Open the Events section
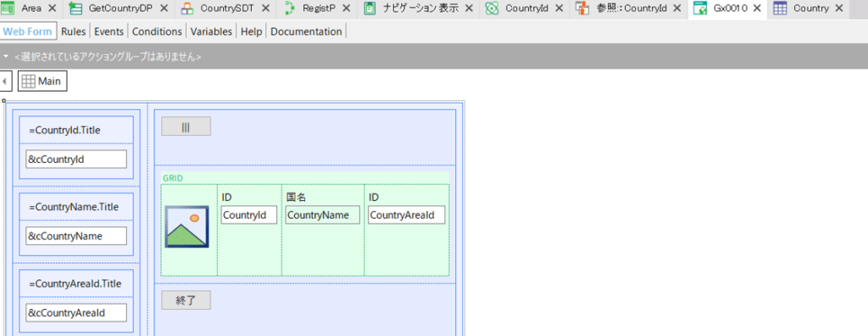868x336 pixels. 108,31
